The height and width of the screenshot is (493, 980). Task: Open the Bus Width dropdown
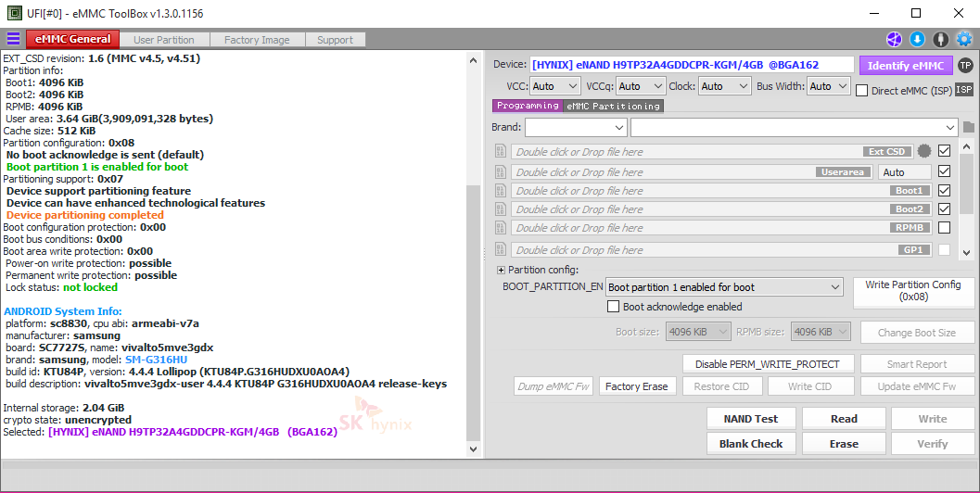coord(829,86)
